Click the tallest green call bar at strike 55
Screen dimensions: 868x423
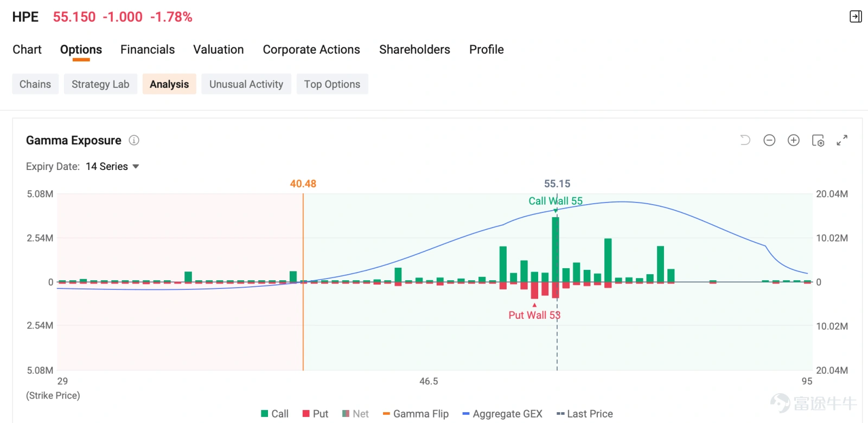pos(556,249)
